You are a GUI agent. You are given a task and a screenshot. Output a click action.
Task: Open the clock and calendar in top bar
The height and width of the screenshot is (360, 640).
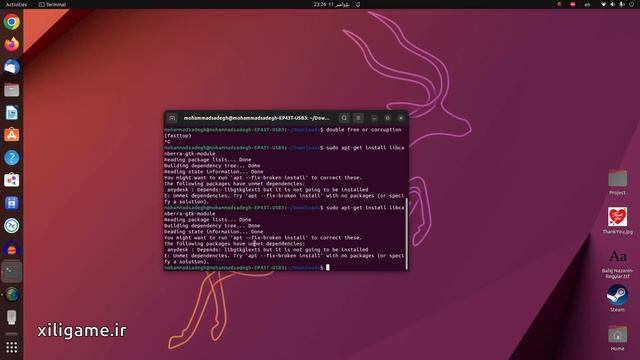pos(332,4)
